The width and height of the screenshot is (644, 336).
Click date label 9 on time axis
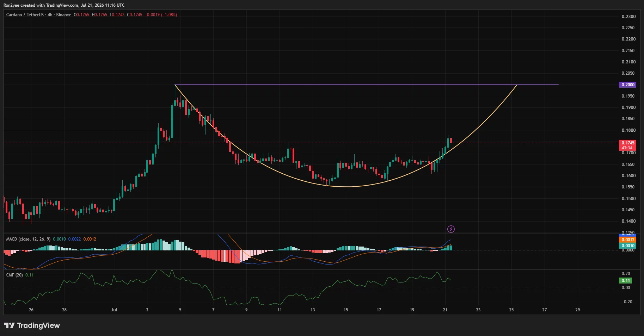[246, 310]
